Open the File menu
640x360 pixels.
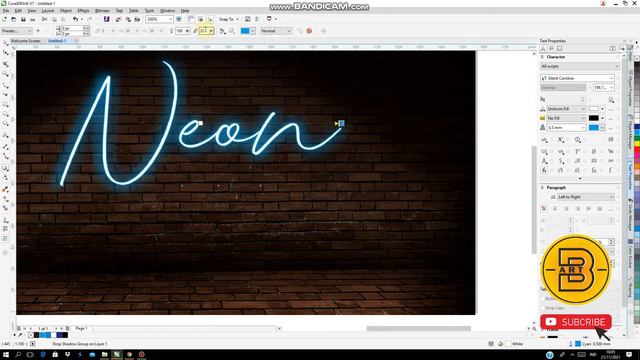click(x=6, y=11)
